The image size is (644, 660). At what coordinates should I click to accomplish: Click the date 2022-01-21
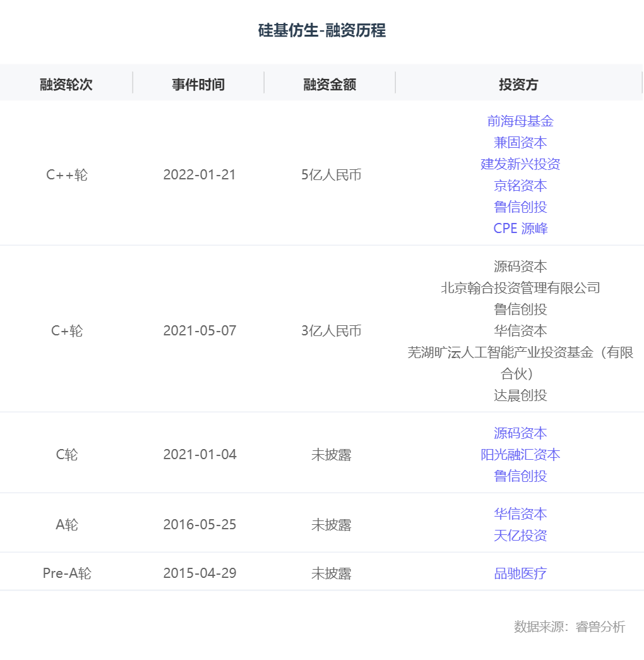coord(200,175)
